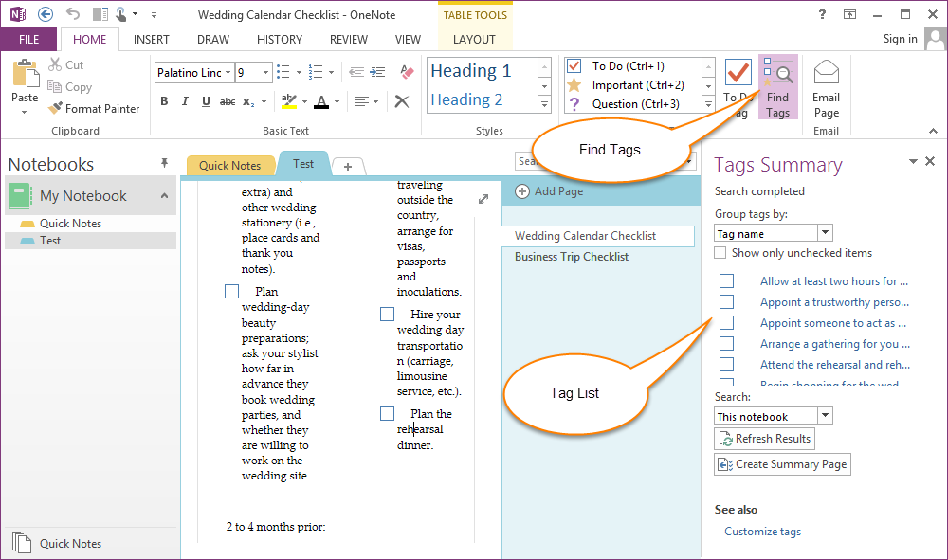Switch to the HISTORY tab
Screen dimensions: 948x560
(280, 39)
